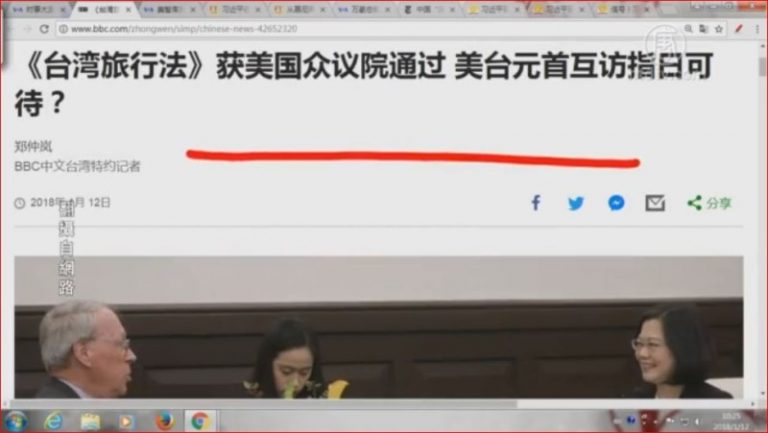Image resolution: width=768 pixels, height=433 pixels.
Task: Switch to the 中国 tab
Action: point(430,9)
